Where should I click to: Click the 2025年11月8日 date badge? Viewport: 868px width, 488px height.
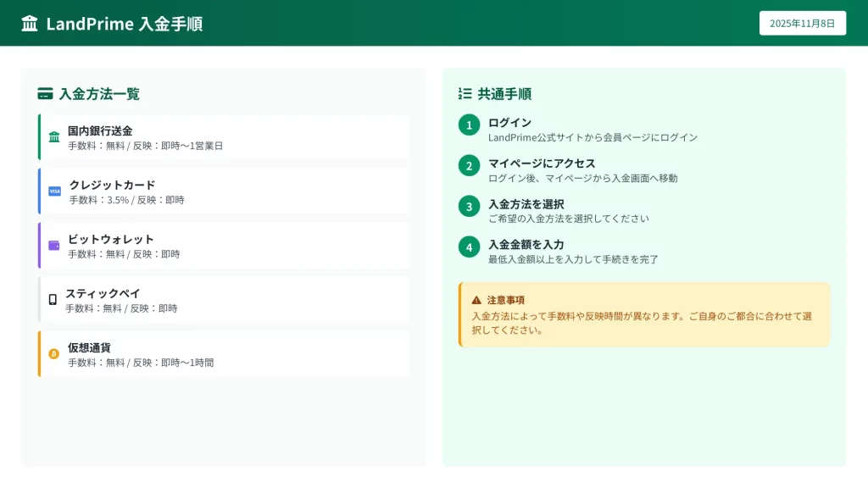(x=802, y=24)
